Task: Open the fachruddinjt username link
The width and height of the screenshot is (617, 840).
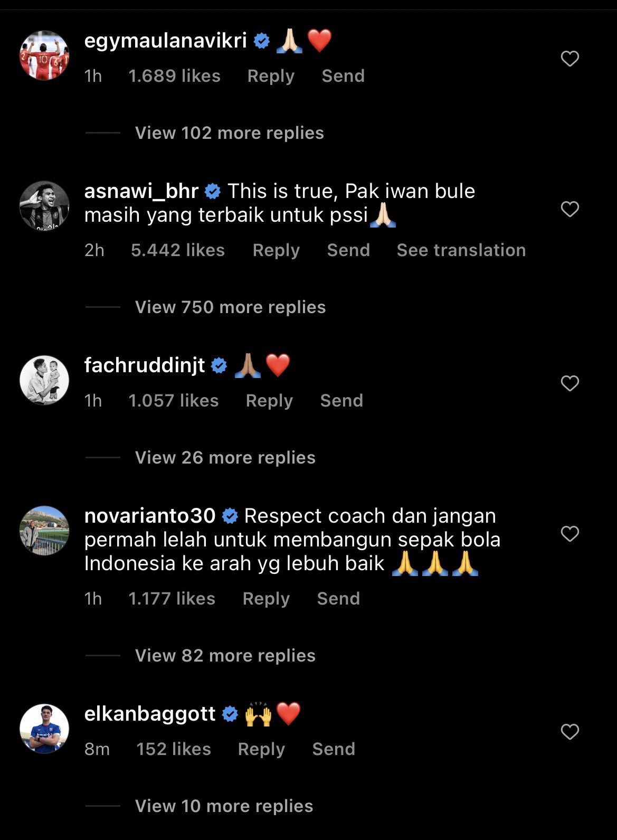Action: (145, 365)
